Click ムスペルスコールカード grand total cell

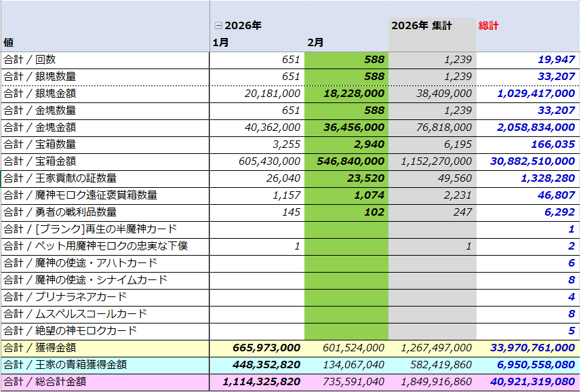click(527, 314)
